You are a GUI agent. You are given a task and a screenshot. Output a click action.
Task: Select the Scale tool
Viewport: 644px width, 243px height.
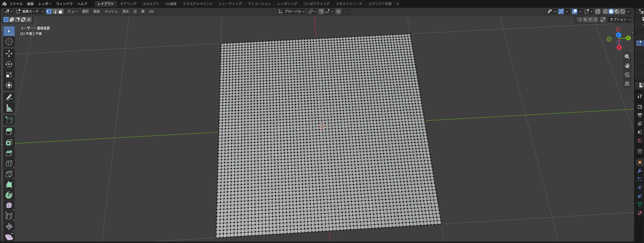(9, 75)
